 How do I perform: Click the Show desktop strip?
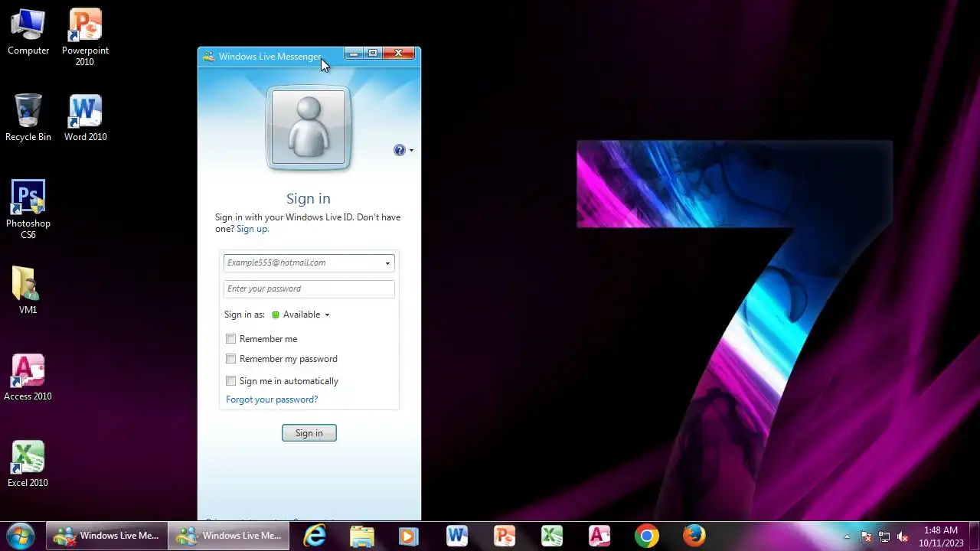pos(974,536)
